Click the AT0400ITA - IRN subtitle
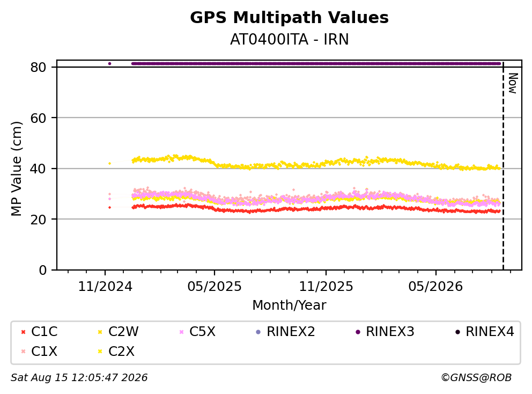This screenshot has height=394, width=532. point(289,40)
